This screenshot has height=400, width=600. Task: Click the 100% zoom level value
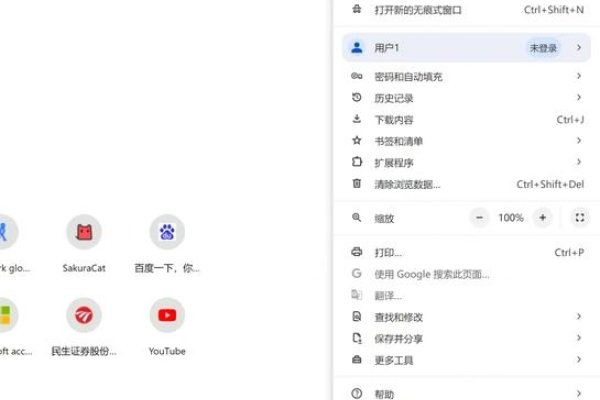(511, 218)
